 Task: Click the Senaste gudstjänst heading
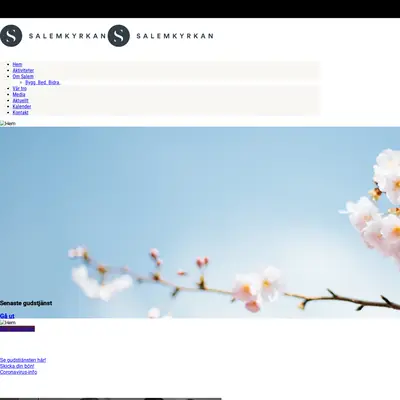point(26,303)
